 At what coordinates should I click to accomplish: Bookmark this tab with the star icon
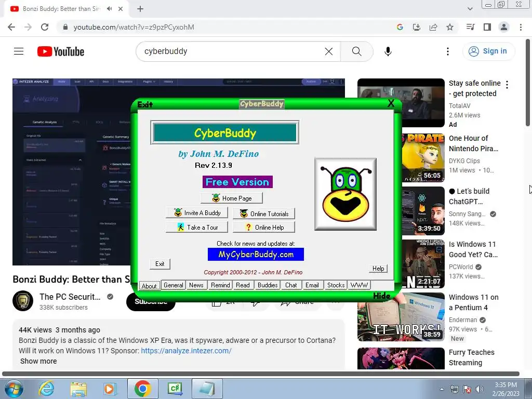tap(450, 27)
